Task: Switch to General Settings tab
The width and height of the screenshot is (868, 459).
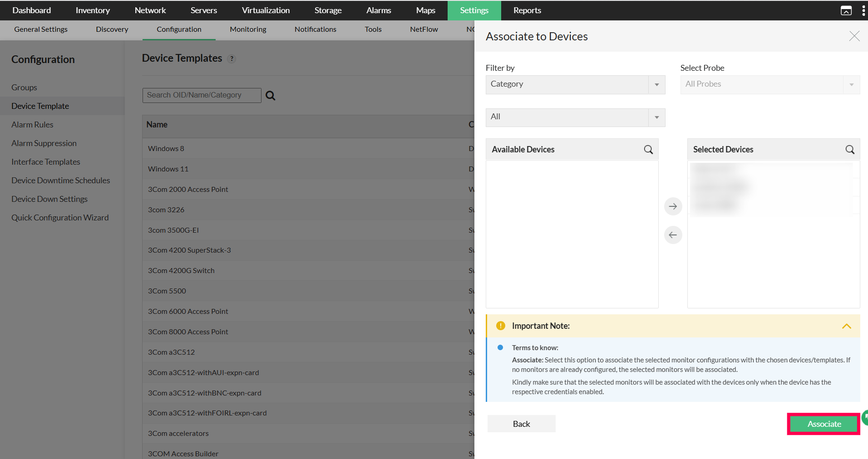Action: coord(41,29)
